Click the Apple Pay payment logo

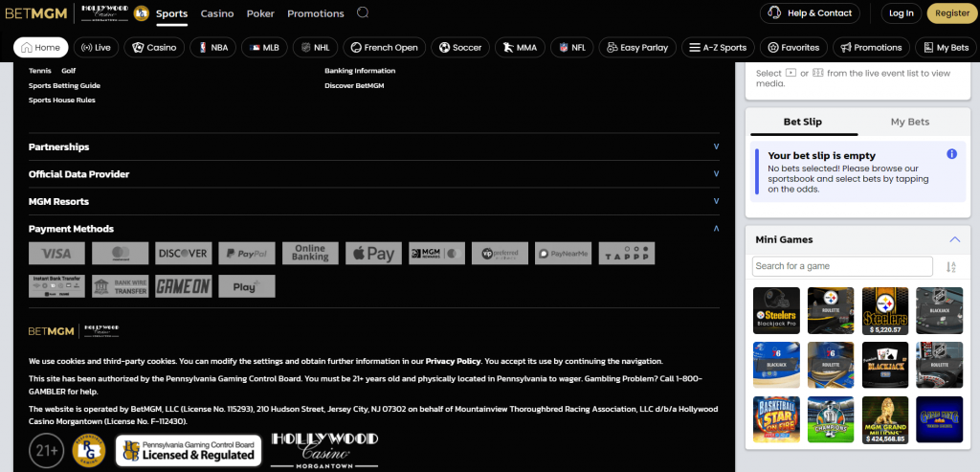click(x=373, y=253)
